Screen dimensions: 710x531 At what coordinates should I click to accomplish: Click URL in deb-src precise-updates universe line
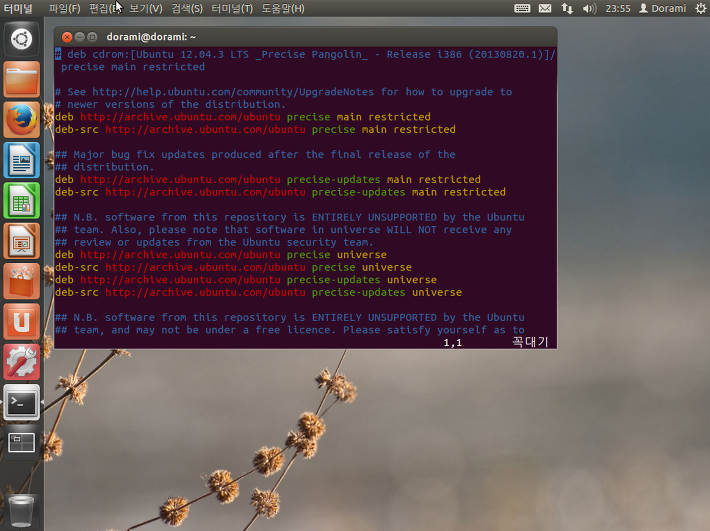(205, 292)
